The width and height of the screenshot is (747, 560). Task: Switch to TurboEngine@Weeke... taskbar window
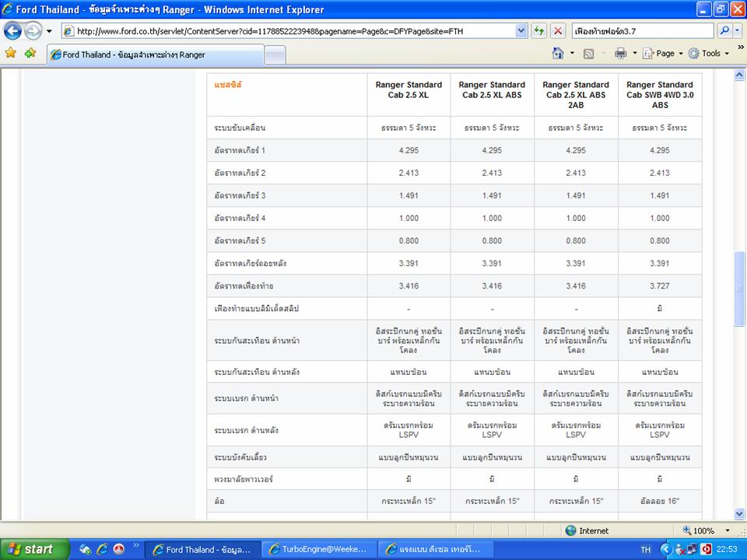[x=317, y=549]
